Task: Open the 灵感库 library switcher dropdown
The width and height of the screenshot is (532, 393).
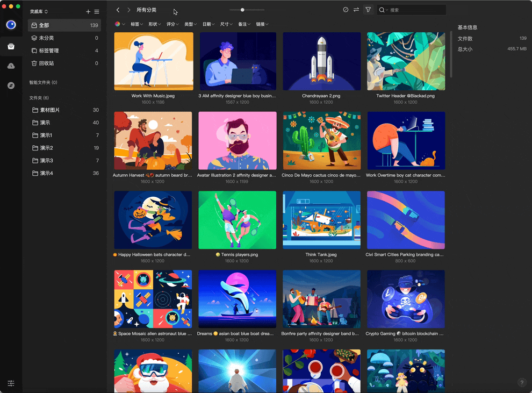Action: coord(39,11)
